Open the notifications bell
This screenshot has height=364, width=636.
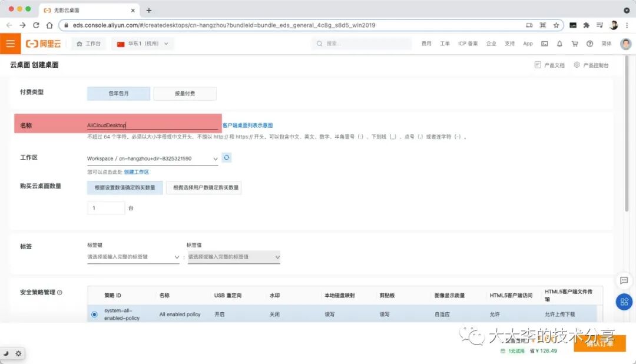[559, 44]
